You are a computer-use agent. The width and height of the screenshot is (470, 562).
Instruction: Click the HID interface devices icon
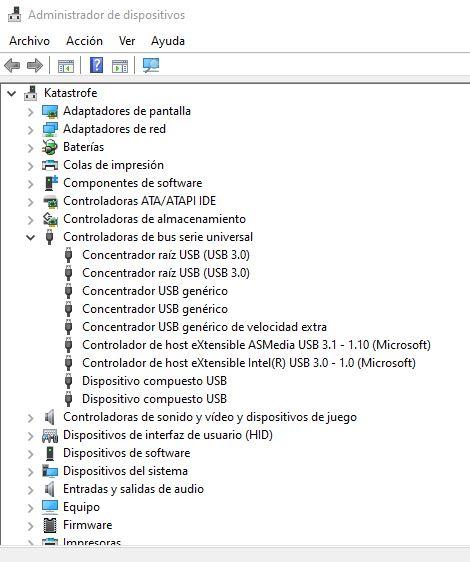[50, 435]
